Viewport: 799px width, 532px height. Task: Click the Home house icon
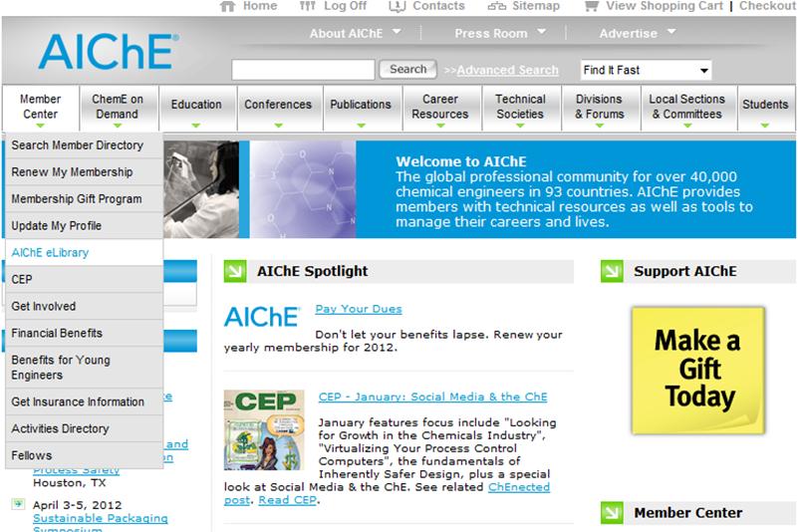(x=227, y=6)
